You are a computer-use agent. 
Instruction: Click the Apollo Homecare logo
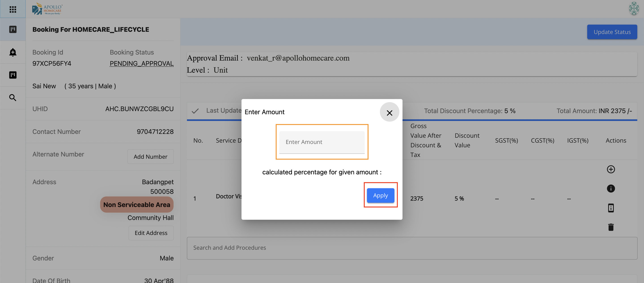click(x=47, y=9)
